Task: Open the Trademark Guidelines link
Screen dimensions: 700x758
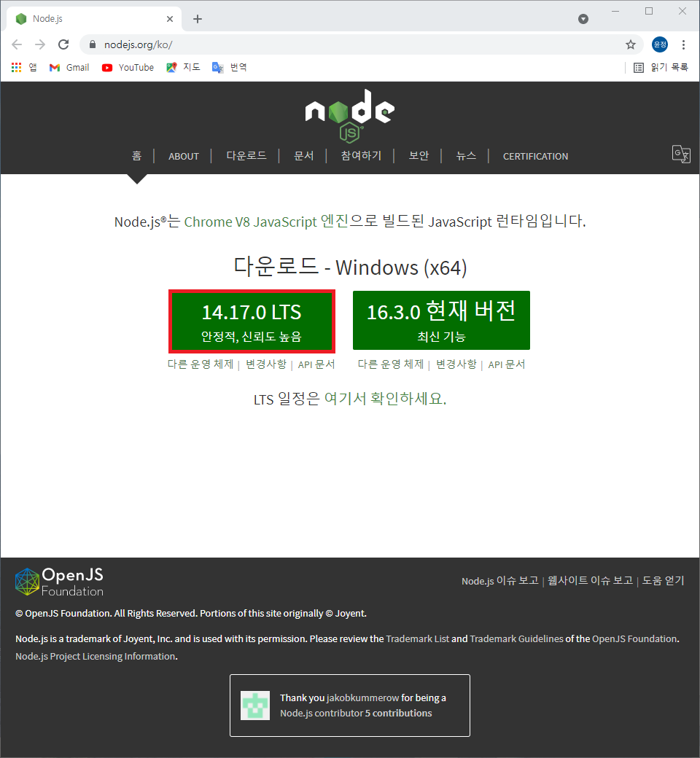Action: 517,638
